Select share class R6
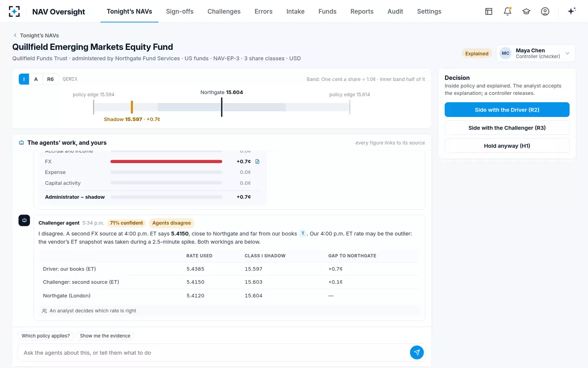The height and width of the screenshot is (368, 588). 50,79
